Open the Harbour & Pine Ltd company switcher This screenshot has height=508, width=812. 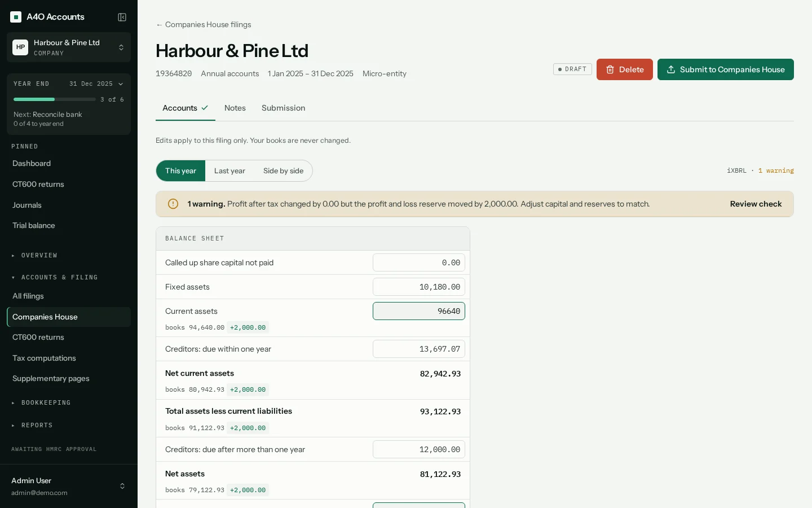tap(69, 47)
